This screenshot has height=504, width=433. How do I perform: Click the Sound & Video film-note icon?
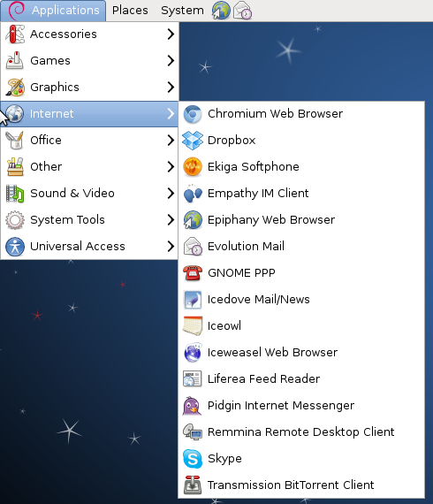coord(15,193)
